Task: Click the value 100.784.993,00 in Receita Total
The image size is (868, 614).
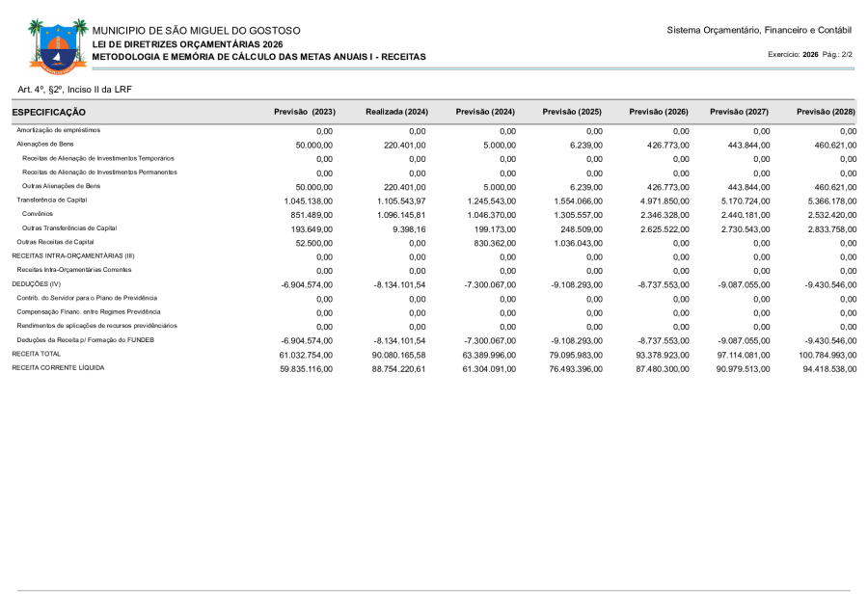Action: click(x=826, y=355)
